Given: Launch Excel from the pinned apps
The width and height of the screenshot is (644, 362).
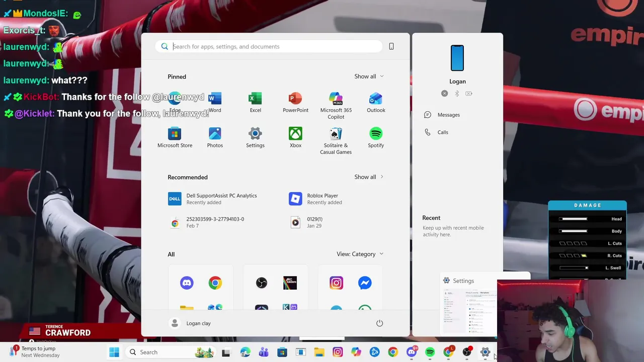Looking at the screenshot, I should click(x=255, y=103).
